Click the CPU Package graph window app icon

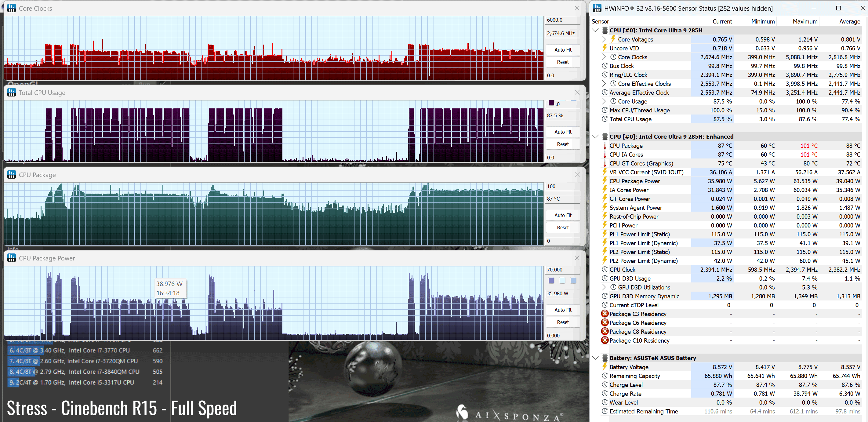pyautogui.click(x=12, y=175)
